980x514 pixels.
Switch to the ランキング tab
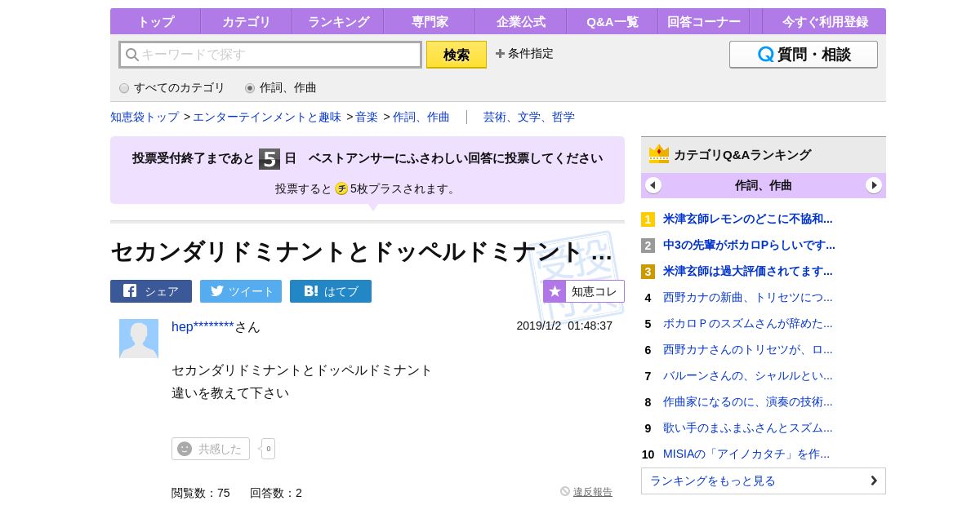point(337,21)
